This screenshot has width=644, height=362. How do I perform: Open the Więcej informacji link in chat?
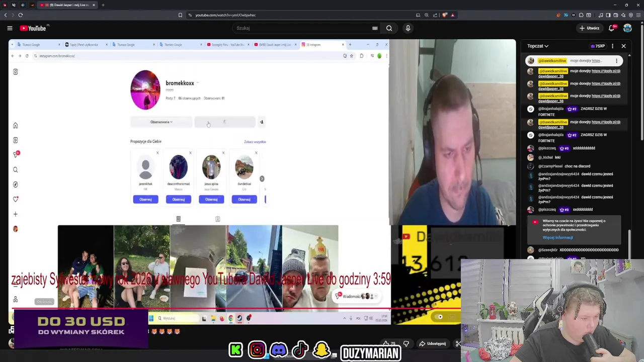click(x=557, y=237)
